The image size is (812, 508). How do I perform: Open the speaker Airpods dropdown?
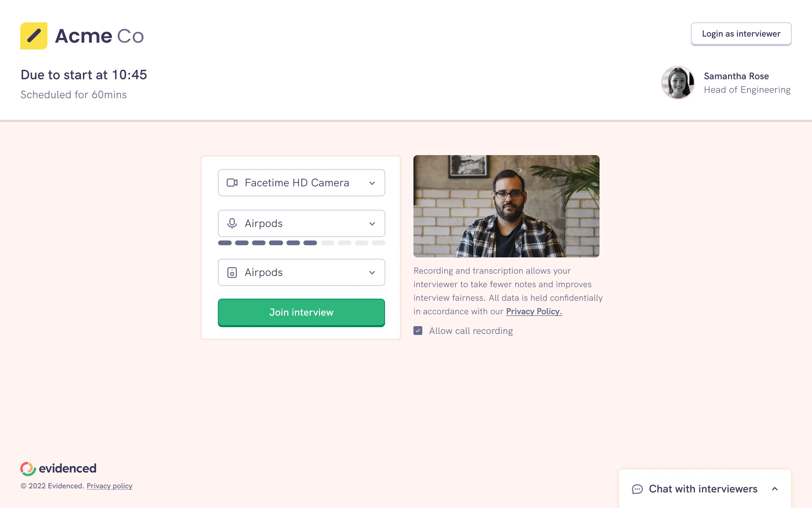coord(301,272)
